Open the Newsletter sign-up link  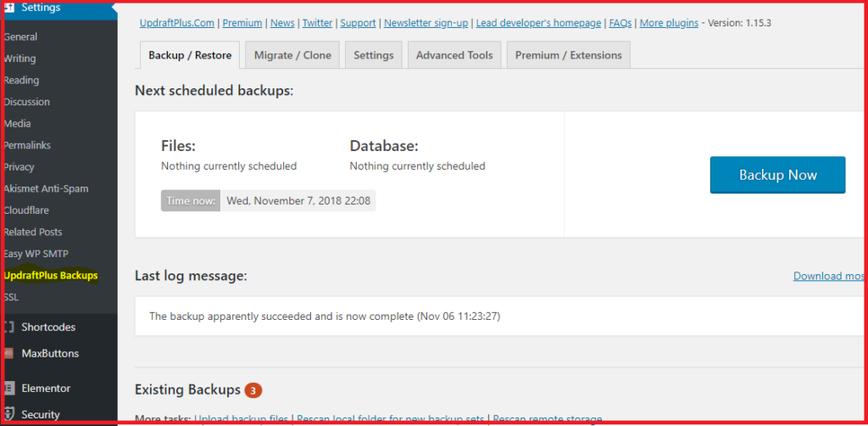(x=426, y=23)
